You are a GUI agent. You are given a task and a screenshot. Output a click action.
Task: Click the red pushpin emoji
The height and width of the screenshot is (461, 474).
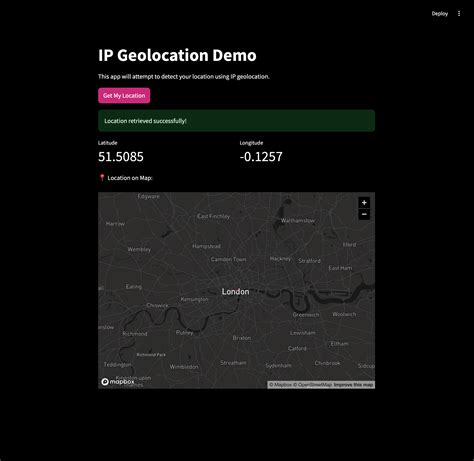point(102,178)
